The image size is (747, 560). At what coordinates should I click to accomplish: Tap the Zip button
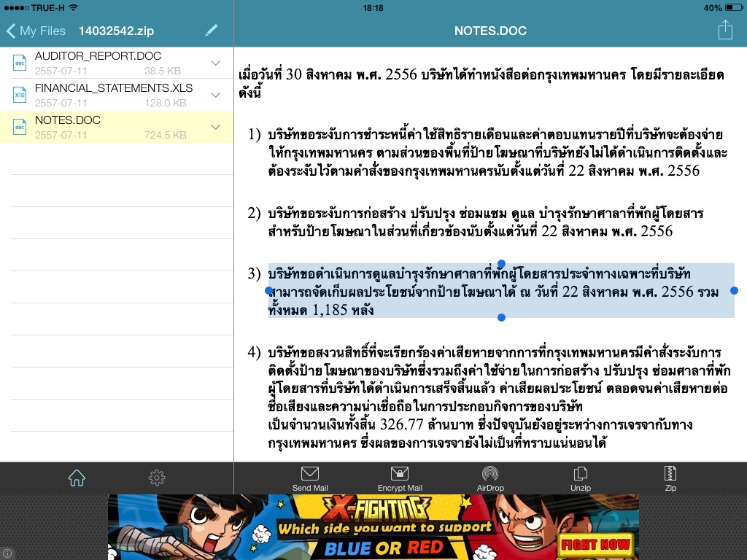(670, 478)
